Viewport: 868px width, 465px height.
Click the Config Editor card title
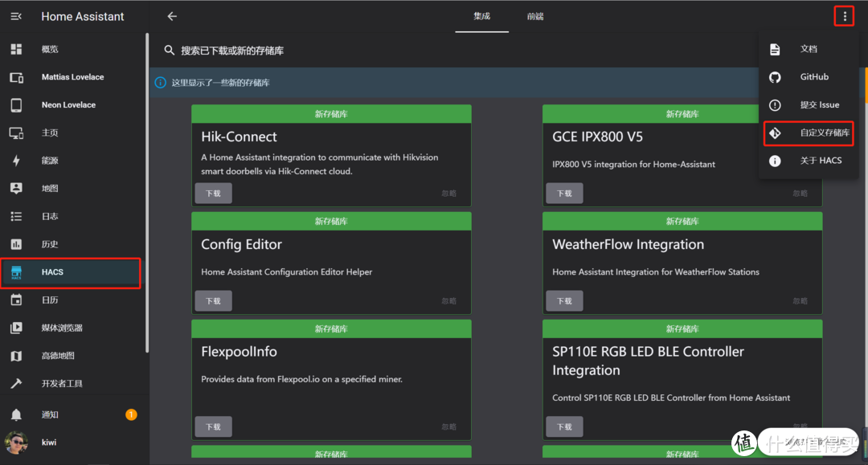click(x=241, y=244)
